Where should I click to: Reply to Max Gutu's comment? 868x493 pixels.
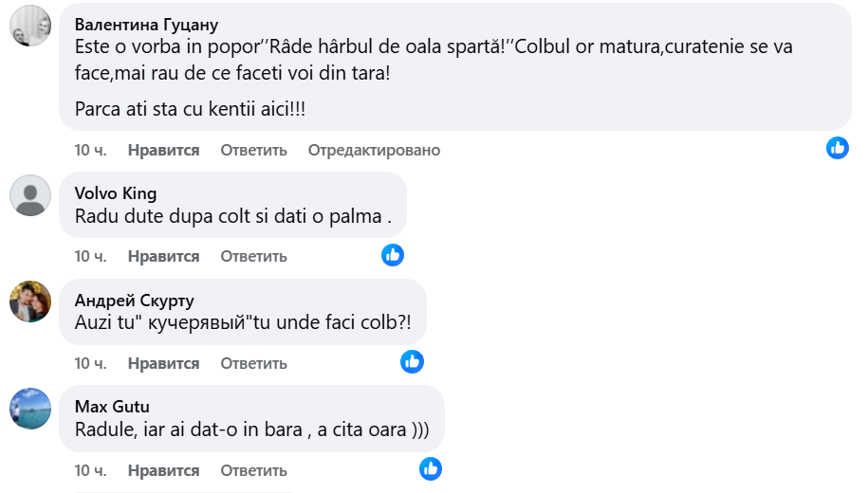coord(253,470)
